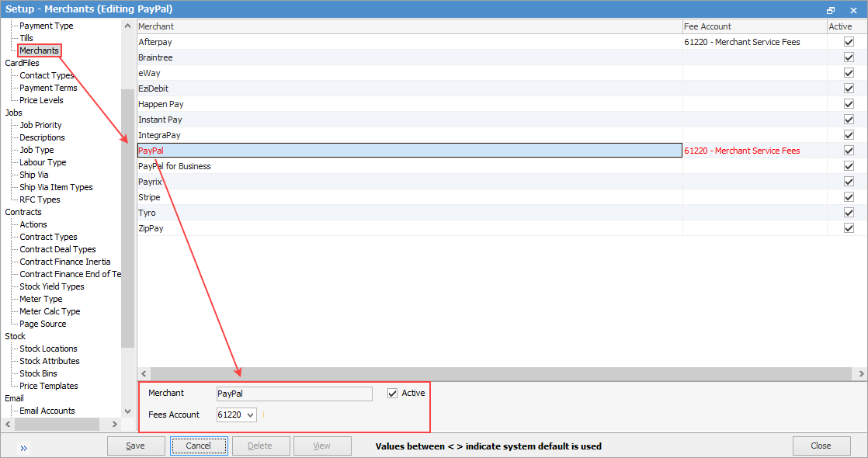The height and width of the screenshot is (458, 868).
Task: Open Email Accounts in the tree
Action: coord(47,411)
